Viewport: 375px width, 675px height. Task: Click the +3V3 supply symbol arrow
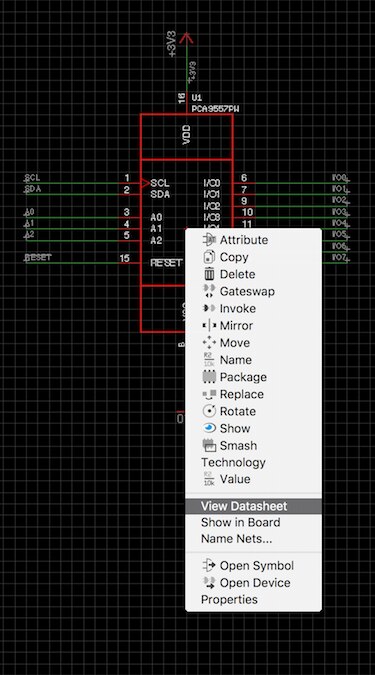[x=186, y=39]
